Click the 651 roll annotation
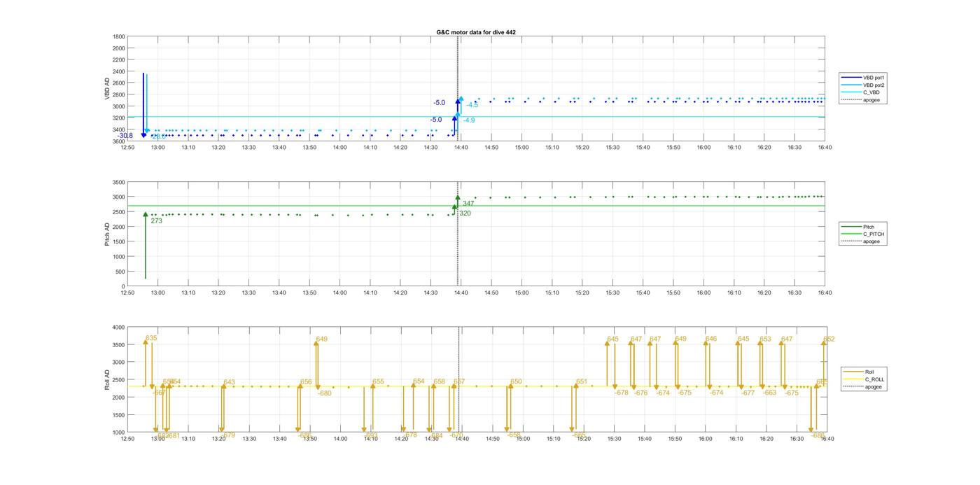The image size is (980, 485). pyautogui.click(x=582, y=381)
